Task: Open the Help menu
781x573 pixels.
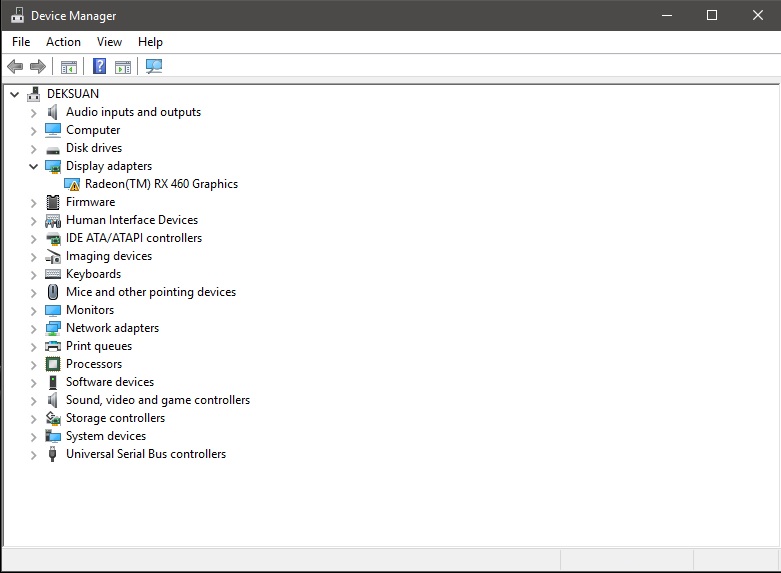Action: [150, 42]
